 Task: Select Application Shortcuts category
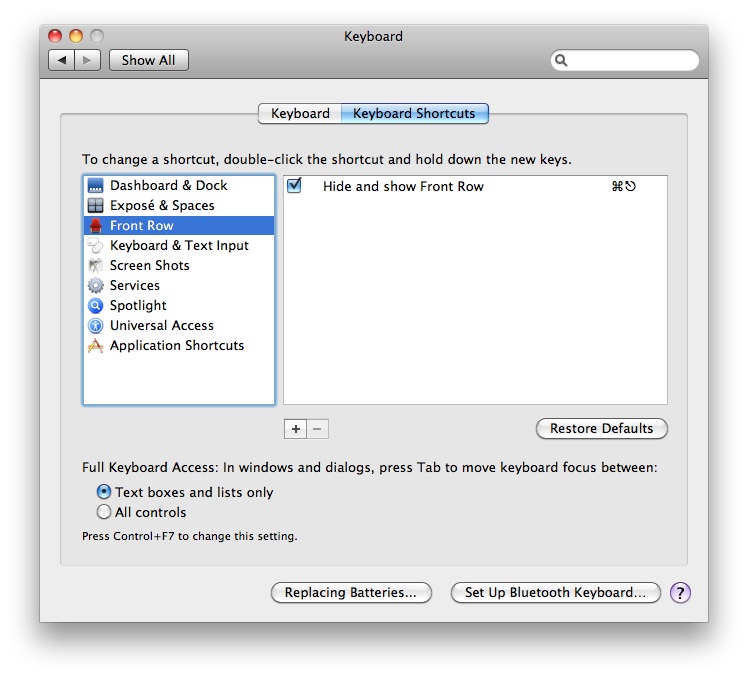click(179, 345)
